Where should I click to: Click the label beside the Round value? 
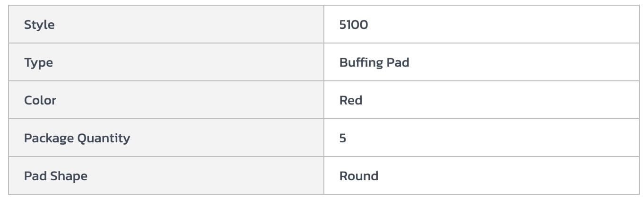55,176
